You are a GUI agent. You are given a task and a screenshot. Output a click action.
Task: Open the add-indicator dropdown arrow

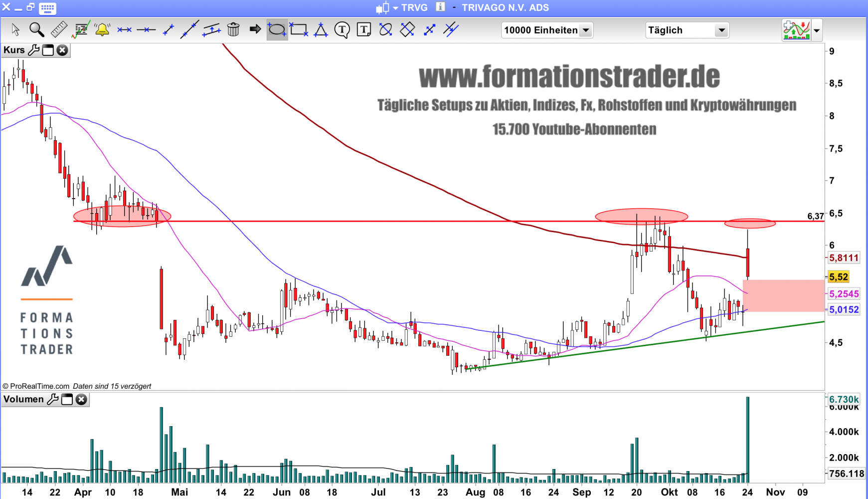click(817, 30)
